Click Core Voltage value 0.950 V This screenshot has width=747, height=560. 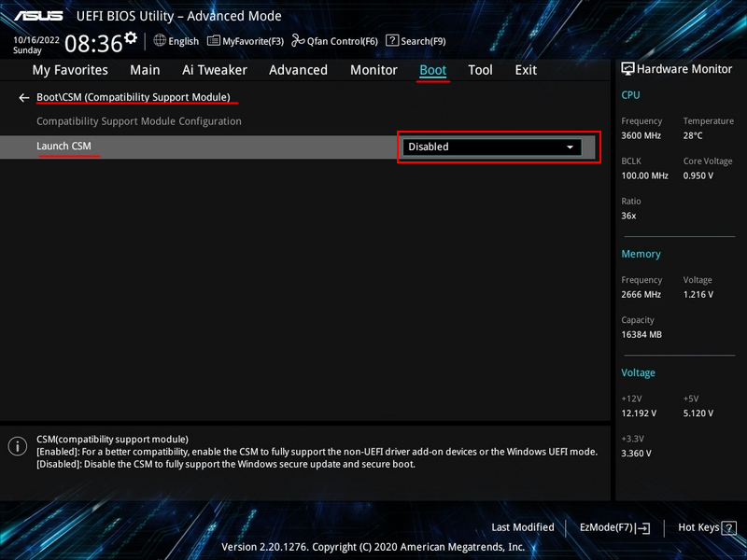[698, 175]
